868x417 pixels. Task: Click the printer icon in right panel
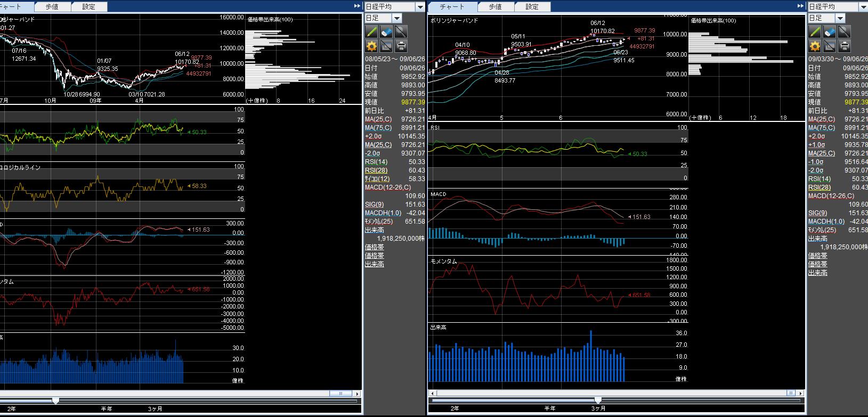844,46
